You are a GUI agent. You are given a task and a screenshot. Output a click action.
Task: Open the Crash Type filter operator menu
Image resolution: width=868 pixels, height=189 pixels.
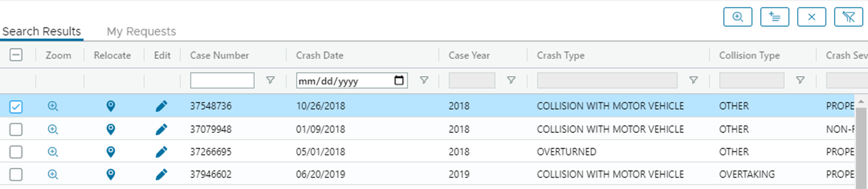693,80
